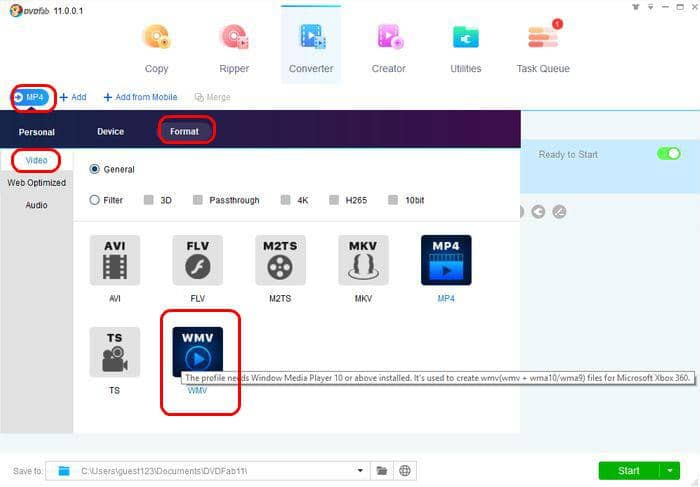Select the TS format icon
700x487 pixels.
coord(115,352)
